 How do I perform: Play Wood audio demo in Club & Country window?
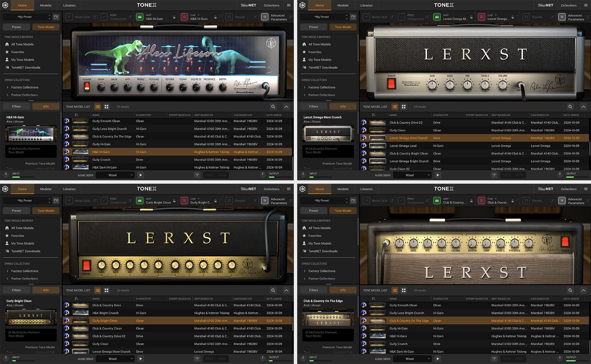click(438, 359)
